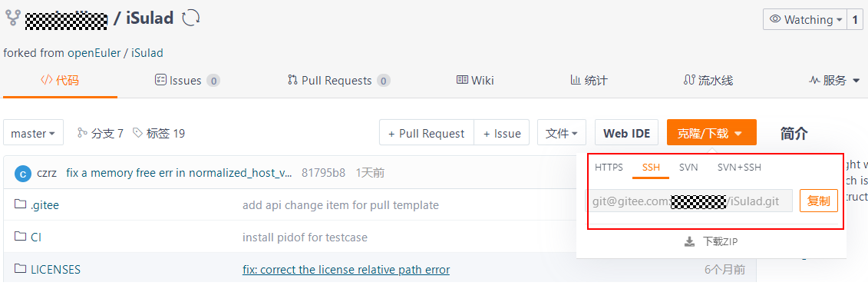
Task: Expand the 服务 dropdown menu
Action: (x=834, y=81)
